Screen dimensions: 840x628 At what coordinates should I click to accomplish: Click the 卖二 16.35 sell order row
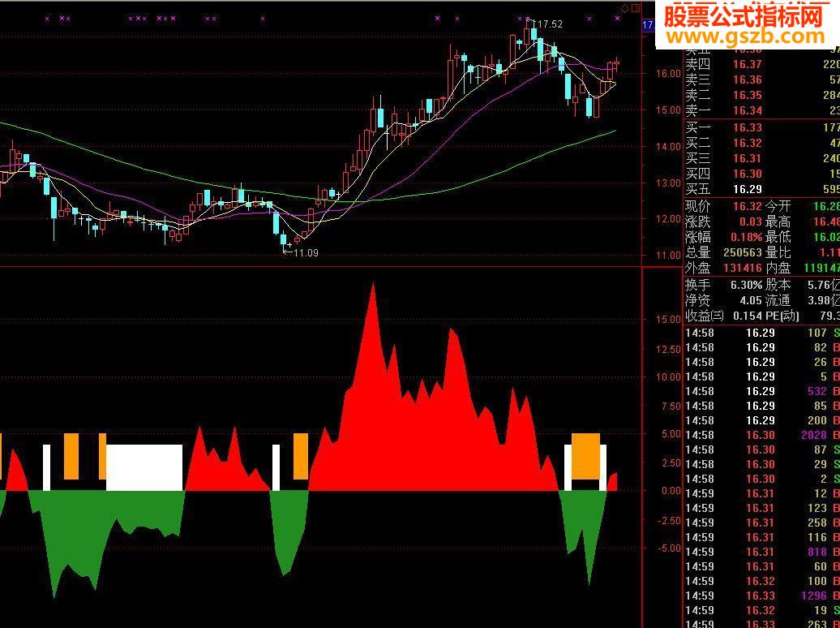(762, 96)
